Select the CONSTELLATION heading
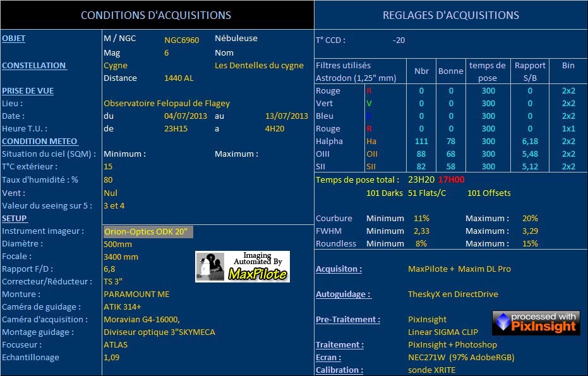The height and width of the screenshot is (376, 588). [x=34, y=66]
